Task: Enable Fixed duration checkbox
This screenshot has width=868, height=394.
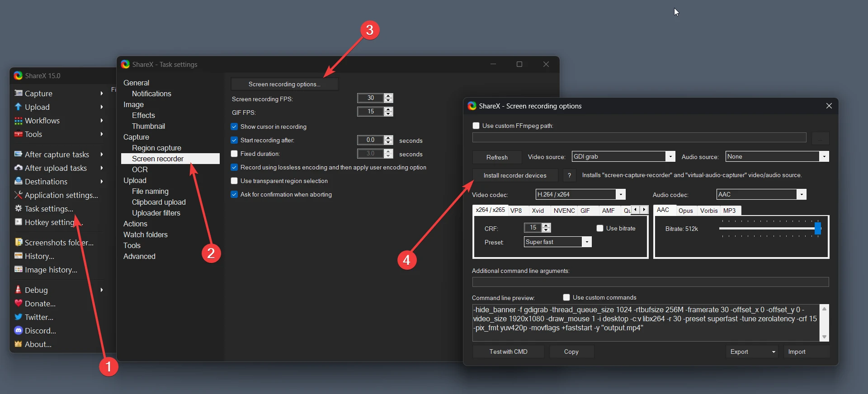Action: [x=234, y=154]
